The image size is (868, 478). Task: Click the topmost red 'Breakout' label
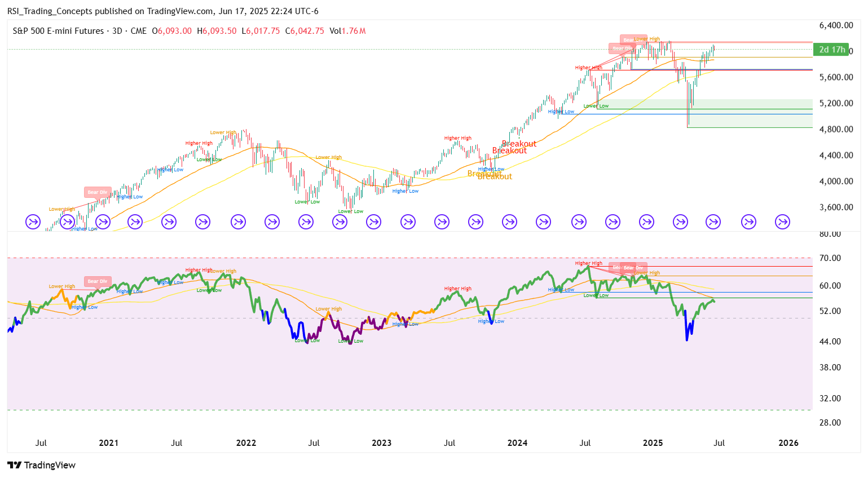pos(519,144)
